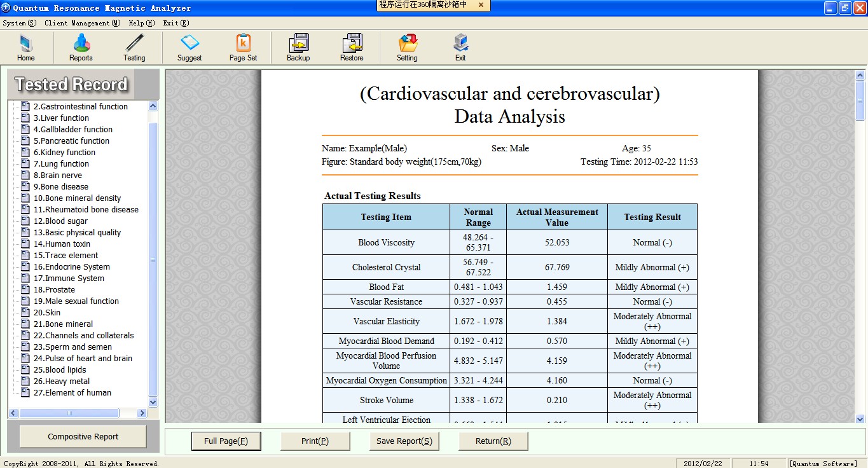Click the document icon beside 12.Blood sugar
868x468 pixels.
click(x=25, y=221)
